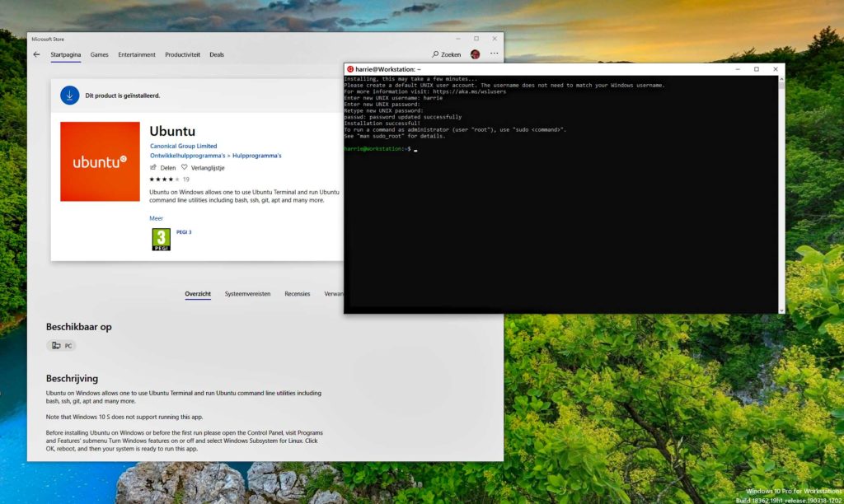Switch to the Systeemvereisten tab

(x=247, y=294)
